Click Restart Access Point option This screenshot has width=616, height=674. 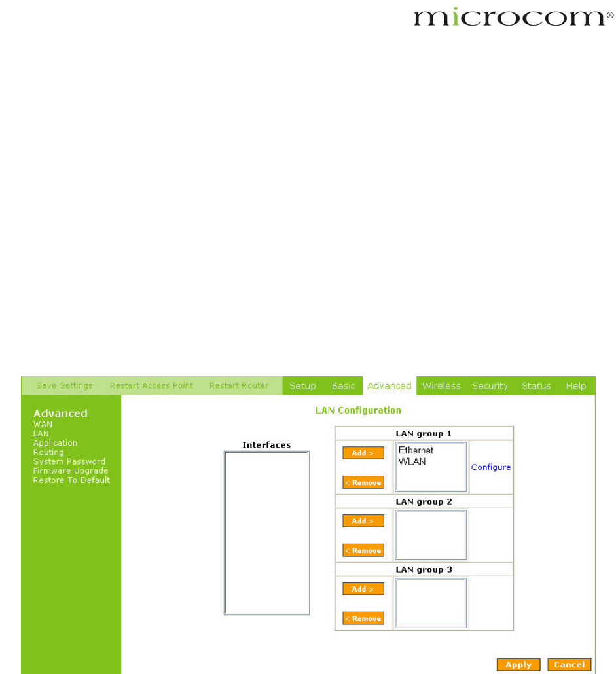click(x=151, y=386)
